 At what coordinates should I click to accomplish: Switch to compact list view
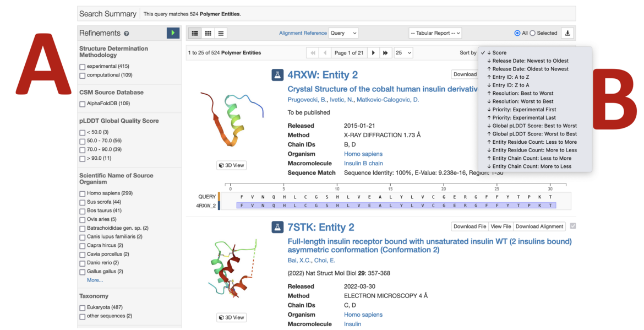click(x=220, y=33)
